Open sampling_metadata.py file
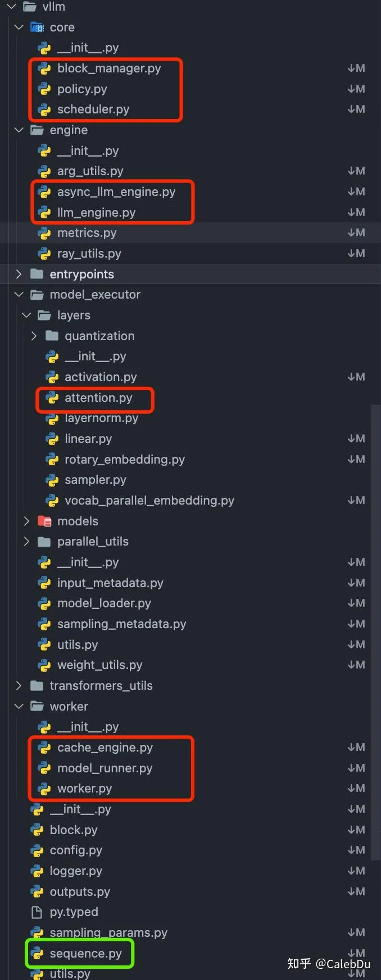This screenshot has height=980, width=381. click(121, 624)
